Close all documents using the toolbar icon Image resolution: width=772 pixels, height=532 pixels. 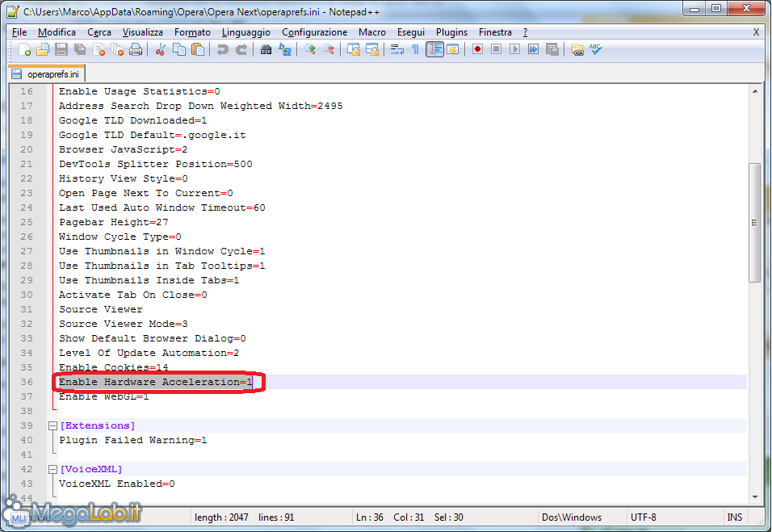[x=117, y=49]
